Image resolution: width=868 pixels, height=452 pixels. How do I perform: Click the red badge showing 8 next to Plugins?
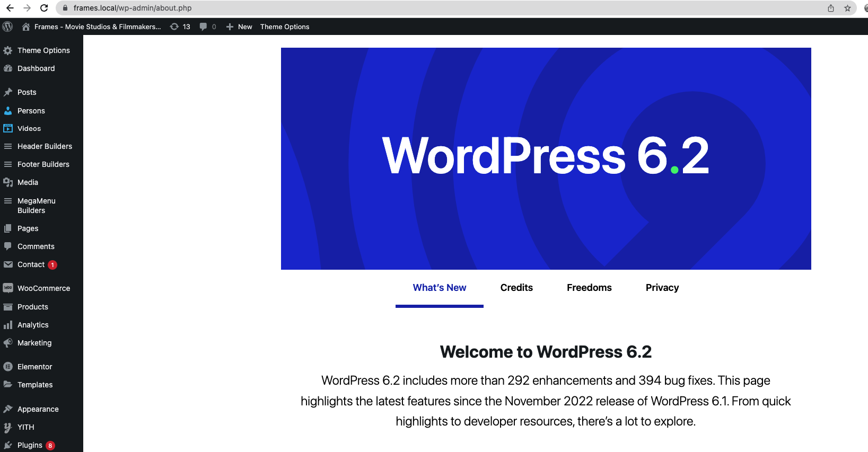pos(50,446)
